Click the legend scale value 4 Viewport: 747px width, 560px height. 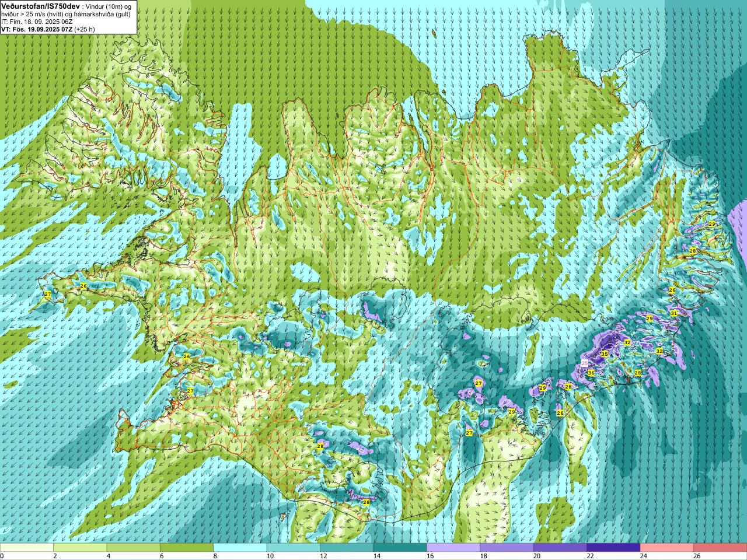[x=109, y=556]
